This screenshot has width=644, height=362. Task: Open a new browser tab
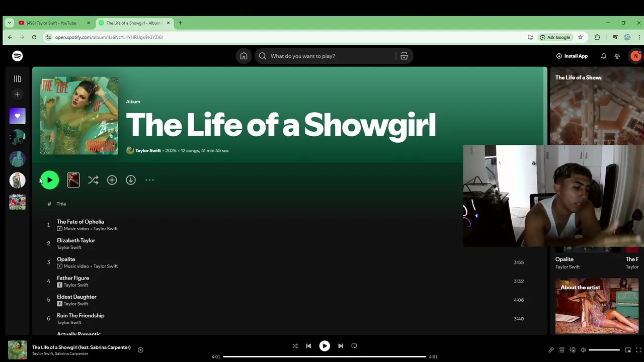click(180, 23)
